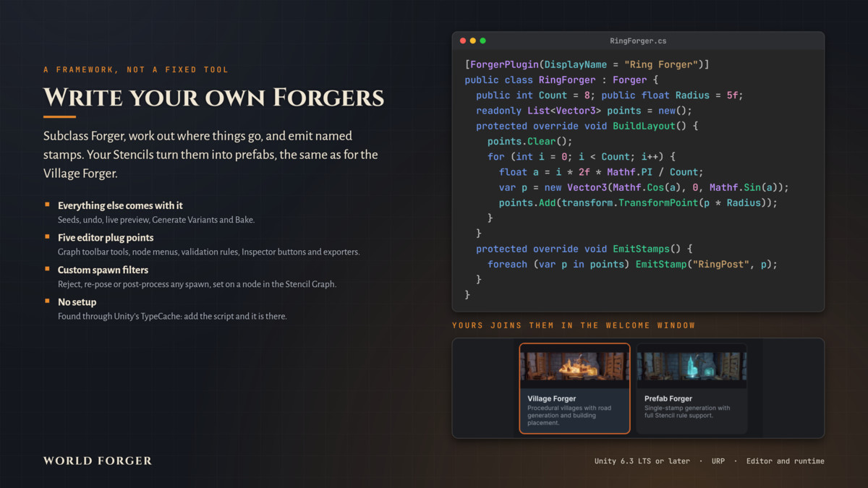The height and width of the screenshot is (488, 868).
Task: Click the ForgerPlugin attribute code line
Action: tap(587, 64)
